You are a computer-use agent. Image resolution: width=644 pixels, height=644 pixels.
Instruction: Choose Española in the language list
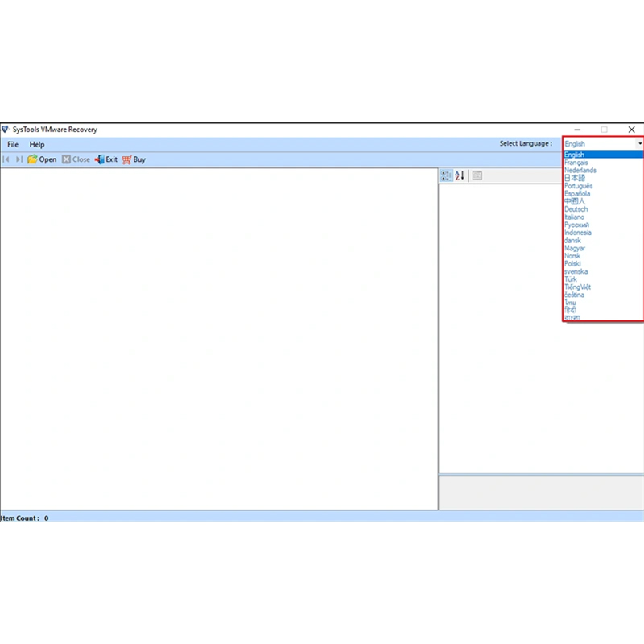[x=602, y=193]
